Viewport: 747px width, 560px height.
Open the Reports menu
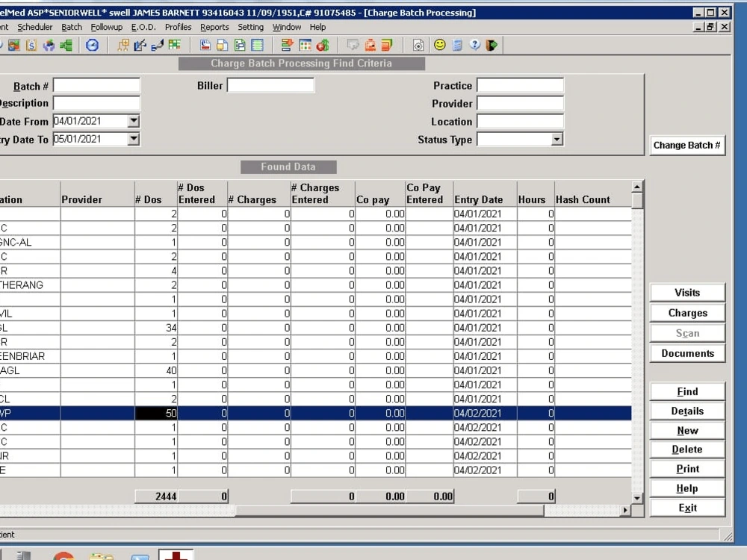pyautogui.click(x=214, y=27)
